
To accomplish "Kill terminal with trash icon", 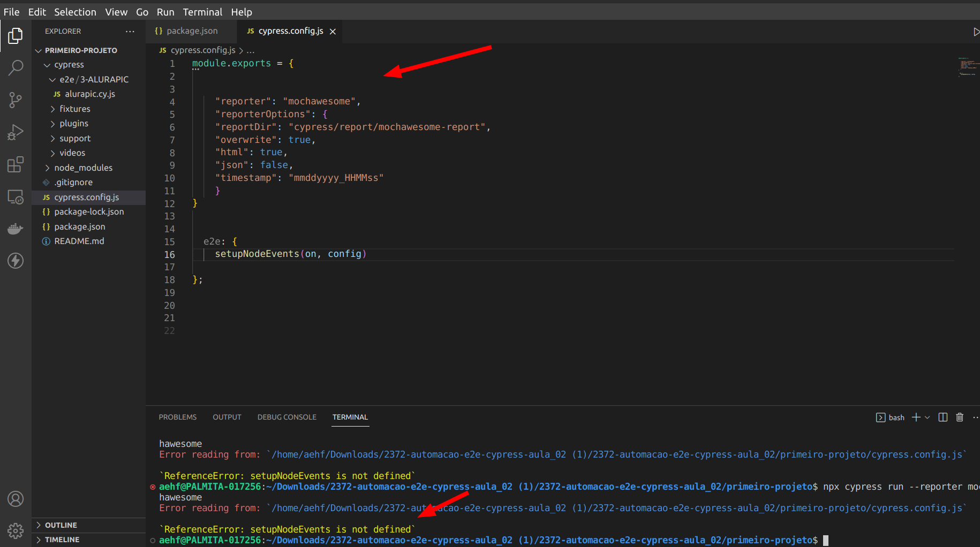I will [x=960, y=417].
